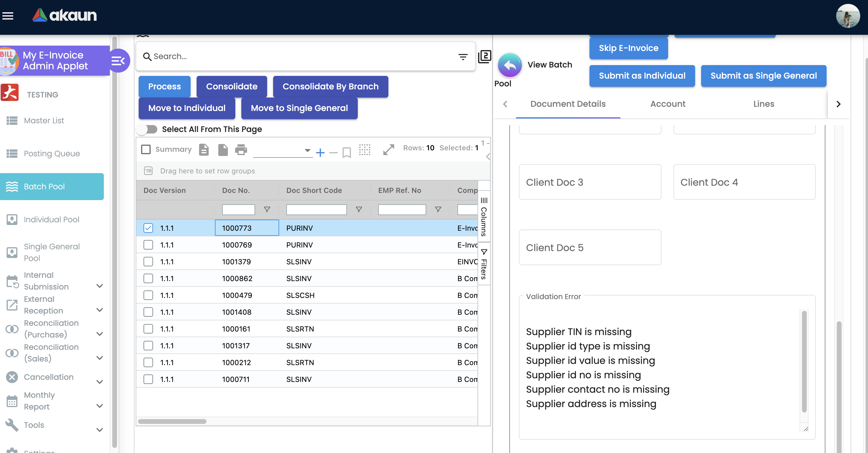Open Individual Pool in sidebar
The width and height of the screenshot is (868, 453).
[52, 220]
